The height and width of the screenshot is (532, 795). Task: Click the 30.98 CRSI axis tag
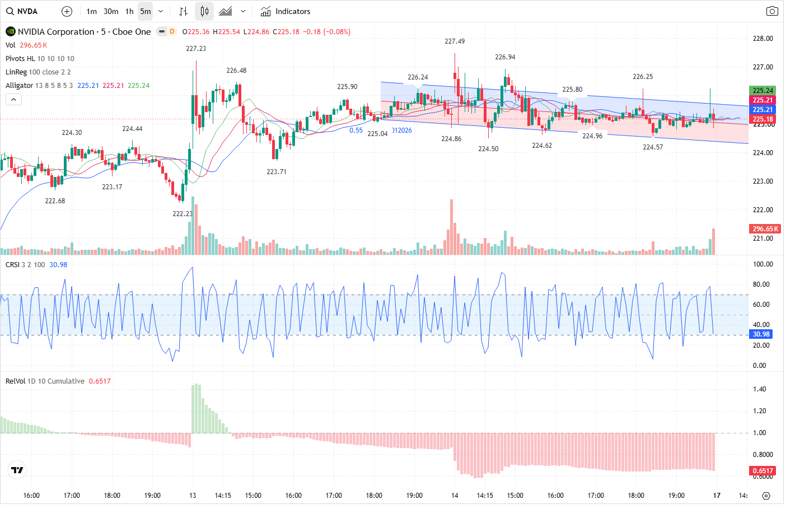tap(761, 334)
